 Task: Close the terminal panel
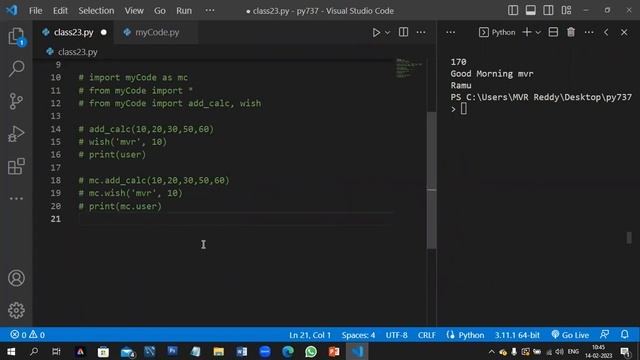[624, 32]
